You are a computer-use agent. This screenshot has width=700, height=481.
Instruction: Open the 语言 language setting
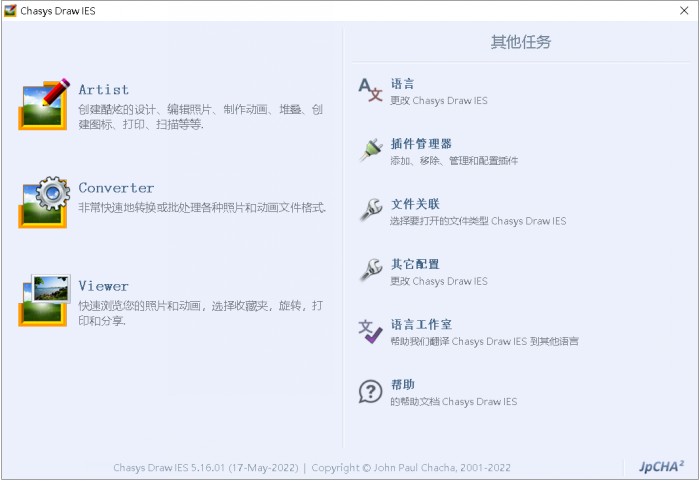click(x=402, y=84)
